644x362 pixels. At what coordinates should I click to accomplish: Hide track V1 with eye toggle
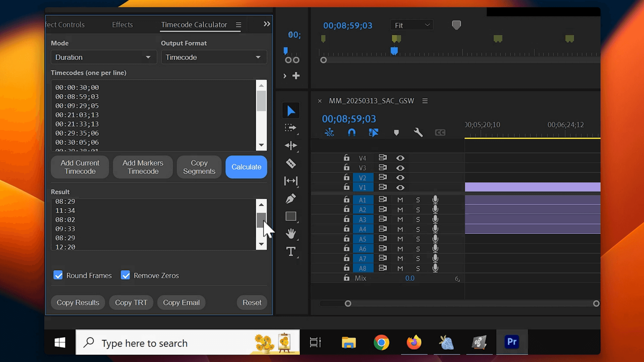pyautogui.click(x=400, y=187)
